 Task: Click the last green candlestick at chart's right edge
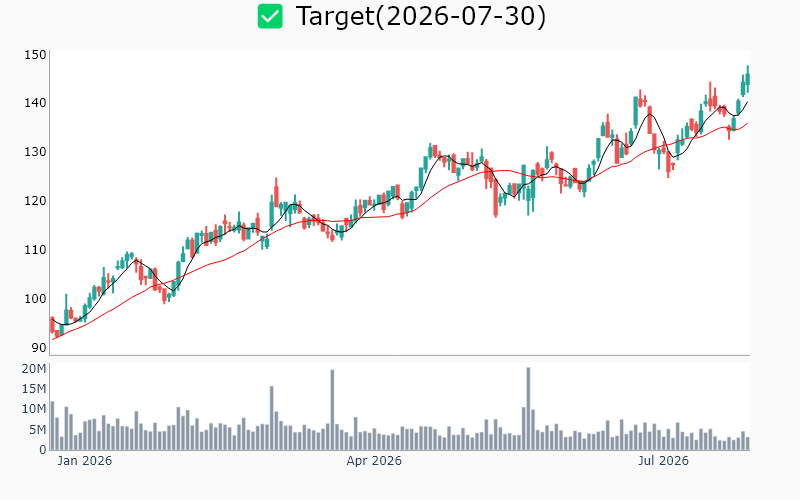748,79
